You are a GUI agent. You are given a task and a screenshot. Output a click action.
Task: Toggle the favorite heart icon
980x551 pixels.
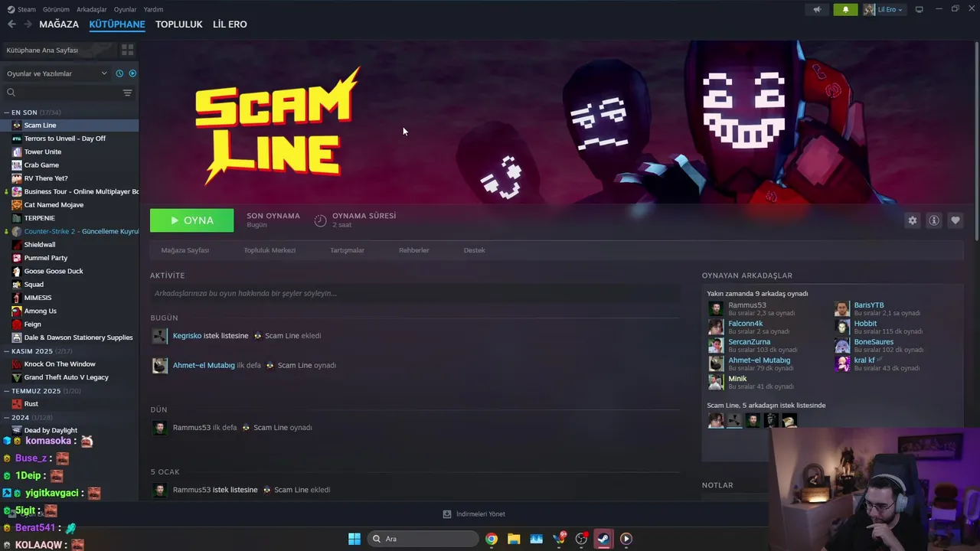coord(955,220)
